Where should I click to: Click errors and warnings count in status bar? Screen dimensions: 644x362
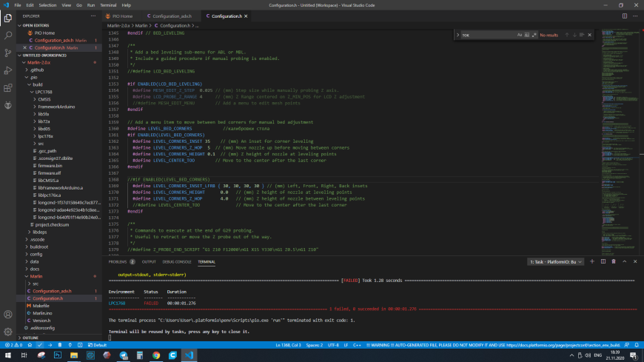(x=13, y=345)
